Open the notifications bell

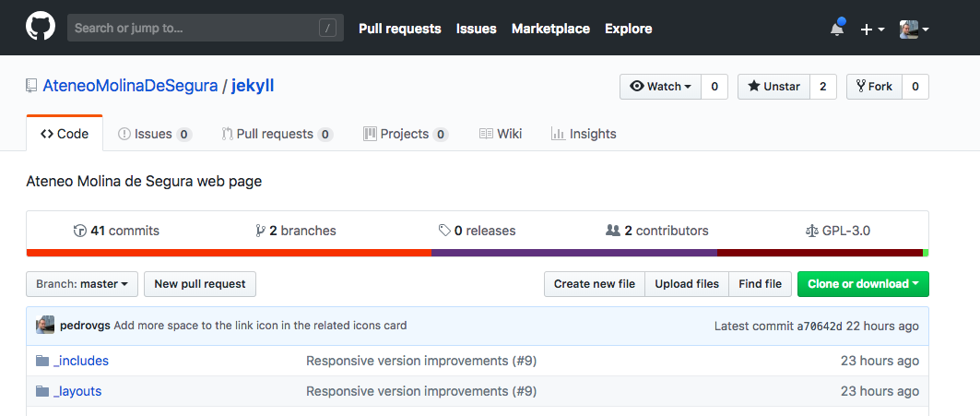coord(837,29)
